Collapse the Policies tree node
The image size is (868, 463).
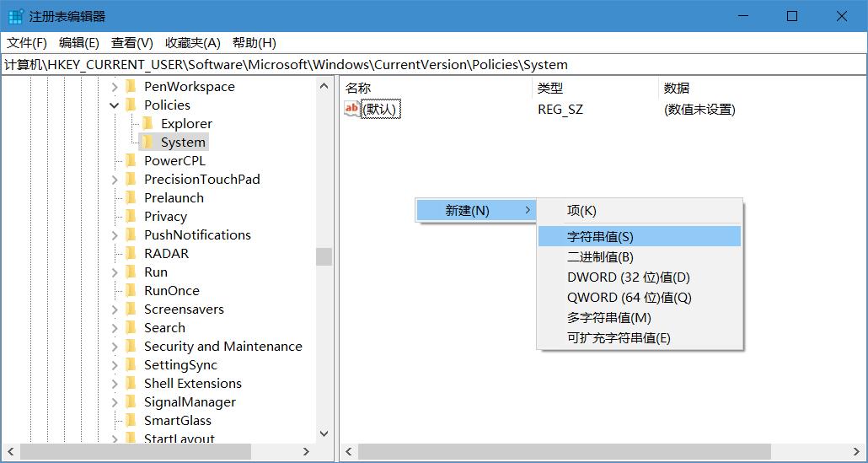(115, 105)
